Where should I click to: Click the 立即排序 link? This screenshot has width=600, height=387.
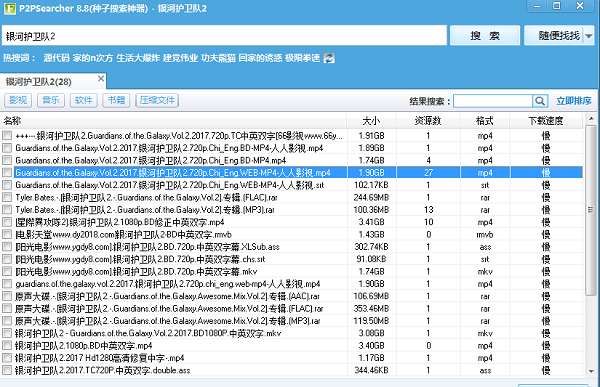tap(574, 101)
